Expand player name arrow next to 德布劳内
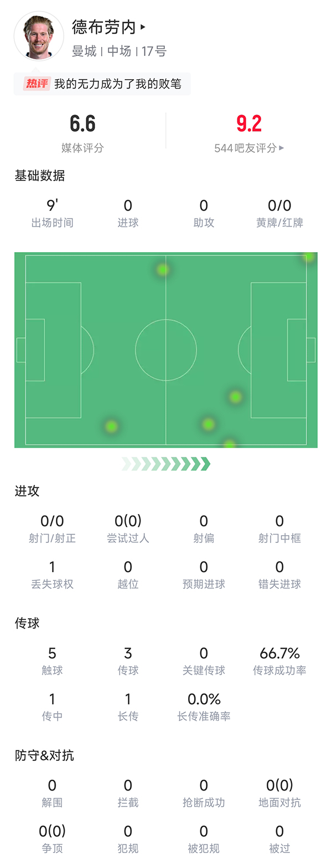This screenshot has height=868, width=332. [x=143, y=27]
